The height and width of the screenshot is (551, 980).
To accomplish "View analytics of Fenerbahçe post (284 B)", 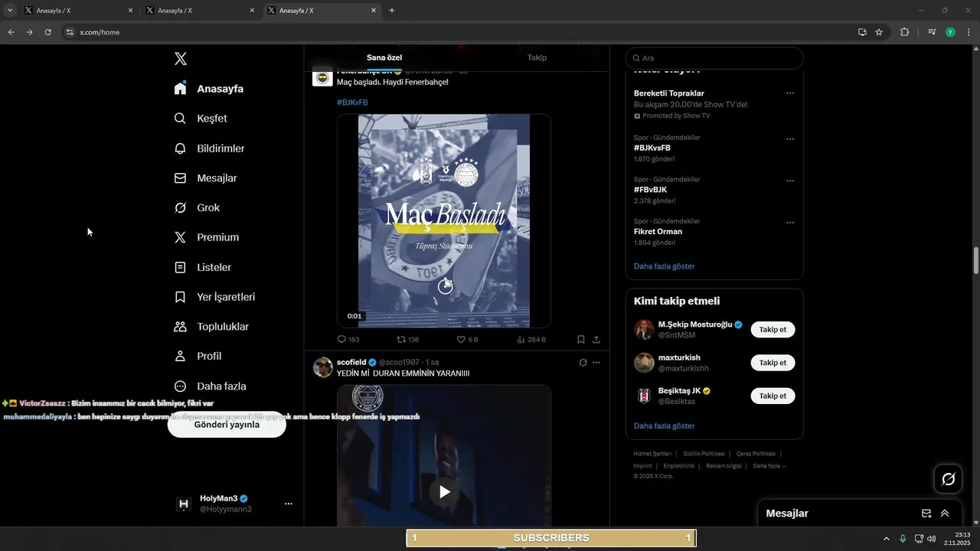I will (x=531, y=339).
